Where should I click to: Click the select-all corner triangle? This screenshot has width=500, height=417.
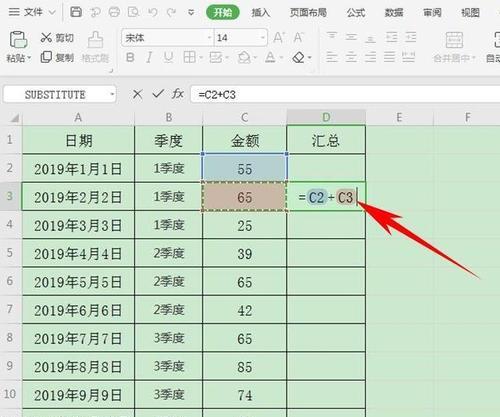(x=14, y=118)
